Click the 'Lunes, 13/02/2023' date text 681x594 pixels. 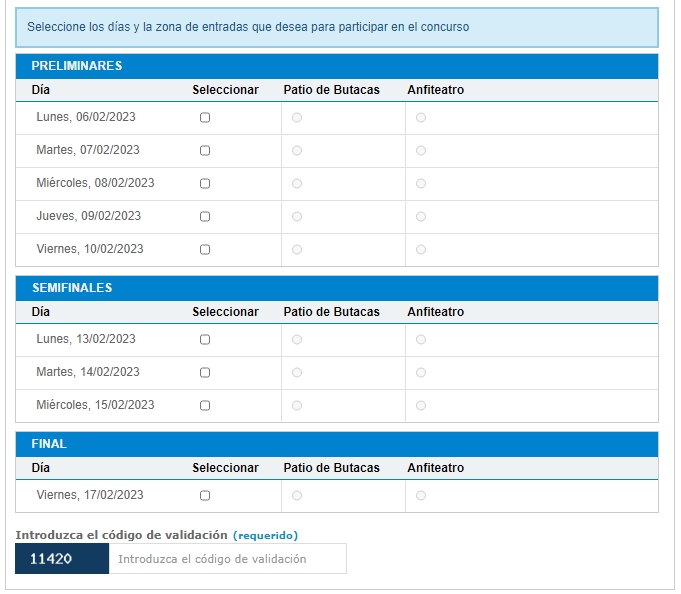coord(86,339)
